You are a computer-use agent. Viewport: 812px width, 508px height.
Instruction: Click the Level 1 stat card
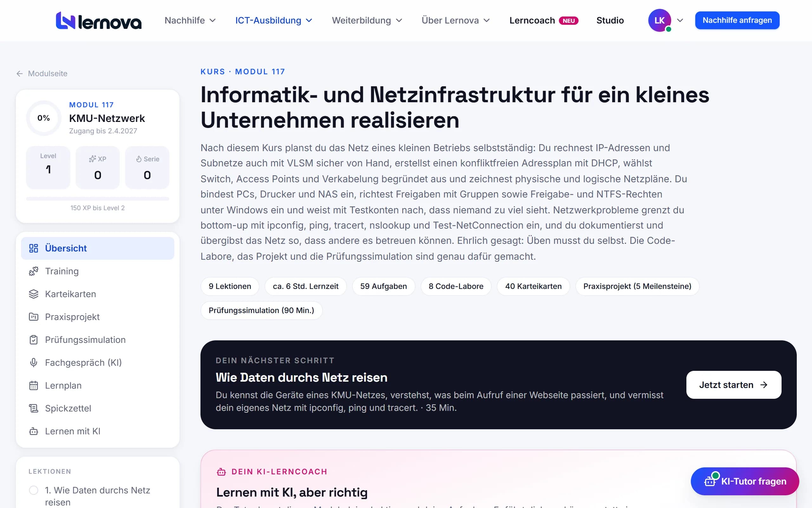[x=48, y=167]
